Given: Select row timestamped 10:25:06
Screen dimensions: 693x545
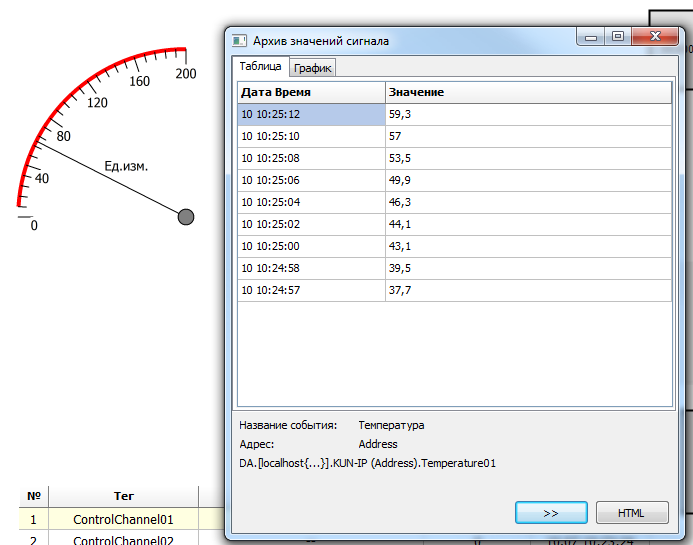Looking at the screenshot, I should pyautogui.click(x=311, y=180).
